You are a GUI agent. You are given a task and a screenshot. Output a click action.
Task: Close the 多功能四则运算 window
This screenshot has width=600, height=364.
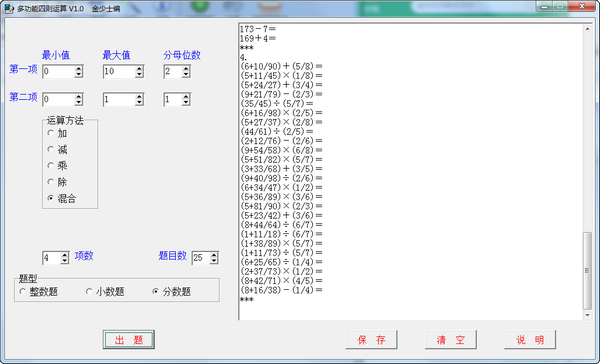tap(582, 6)
